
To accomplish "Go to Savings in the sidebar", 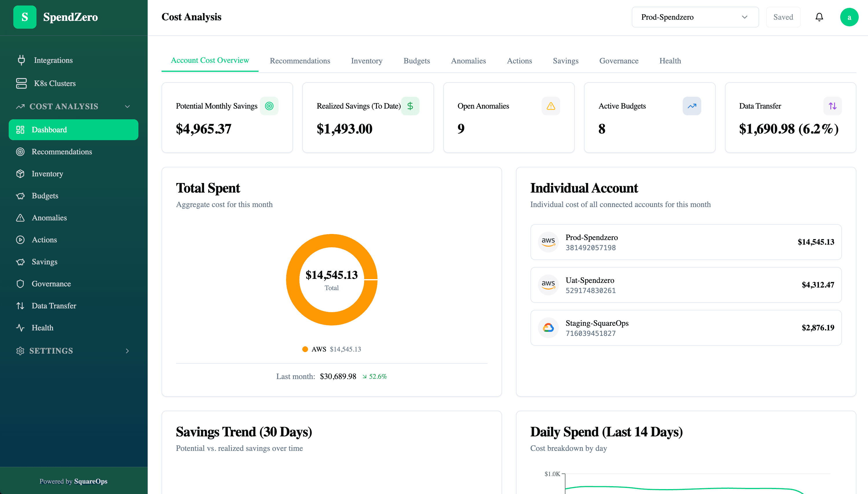I will (73, 261).
